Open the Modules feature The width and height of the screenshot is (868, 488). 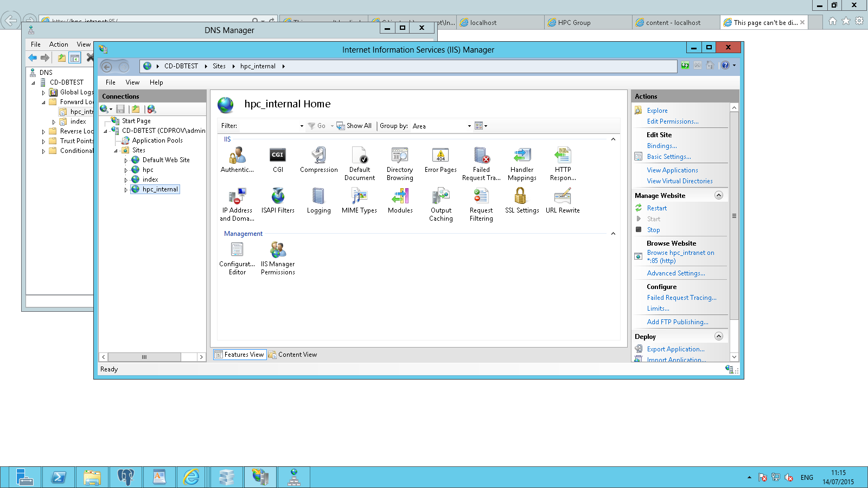point(400,201)
